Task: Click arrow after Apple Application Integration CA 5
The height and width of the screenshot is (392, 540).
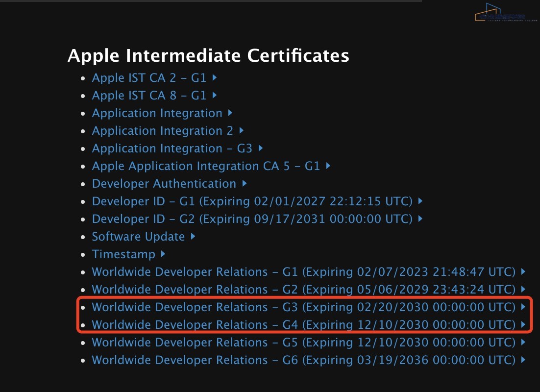Action: coord(328,166)
